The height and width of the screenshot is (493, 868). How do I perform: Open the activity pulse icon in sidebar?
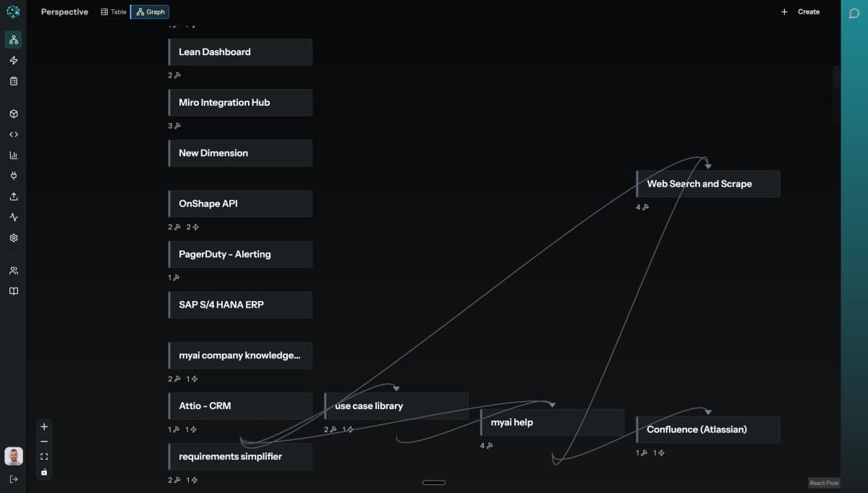tap(13, 216)
